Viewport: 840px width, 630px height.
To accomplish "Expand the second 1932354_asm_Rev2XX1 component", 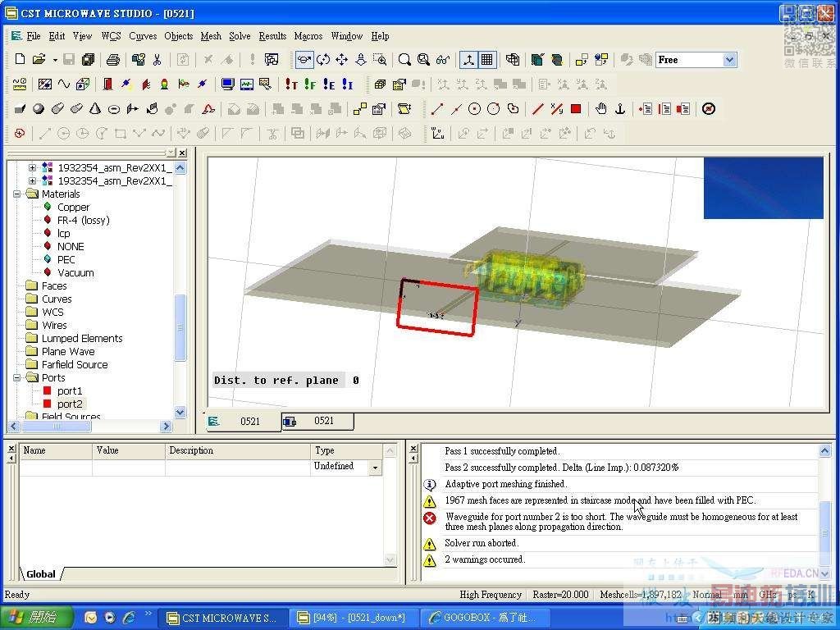I will pos(32,181).
